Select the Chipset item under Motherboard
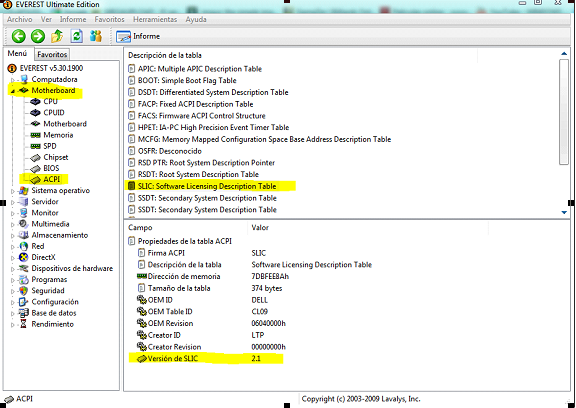Viewport: 576px width, 408px height. (x=56, y=157)
